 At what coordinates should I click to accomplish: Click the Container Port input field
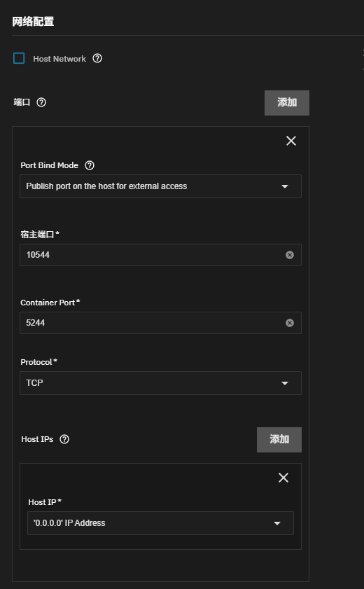(160, 323)
